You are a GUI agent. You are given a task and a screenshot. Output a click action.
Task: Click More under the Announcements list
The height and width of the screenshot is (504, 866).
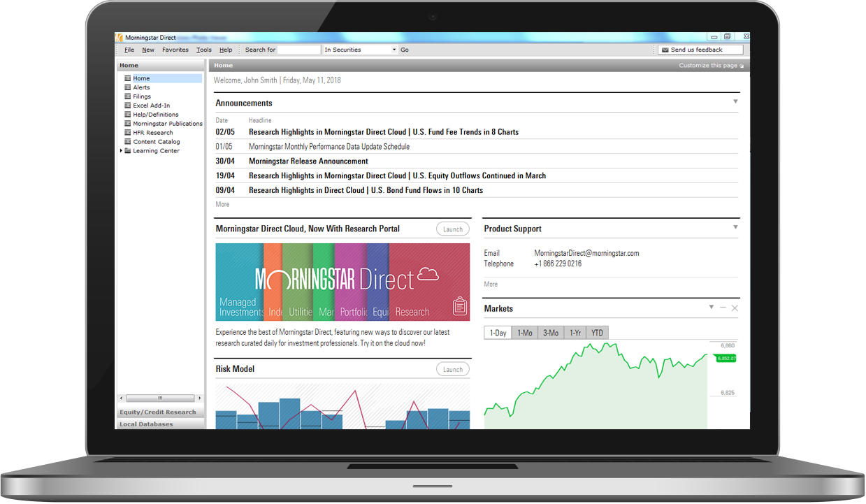[222, 204]
